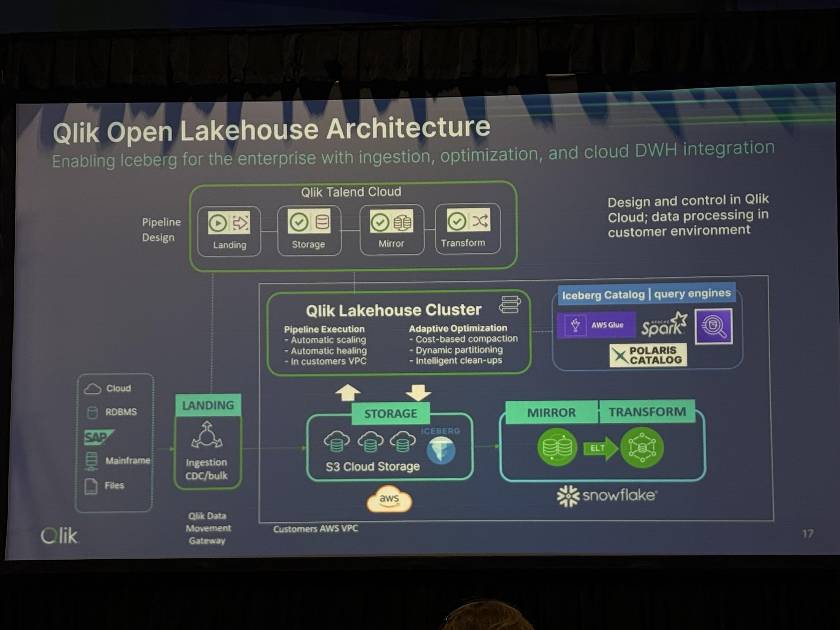Click the Iceberg Catalog query engines header

click(x=647, y=294)
